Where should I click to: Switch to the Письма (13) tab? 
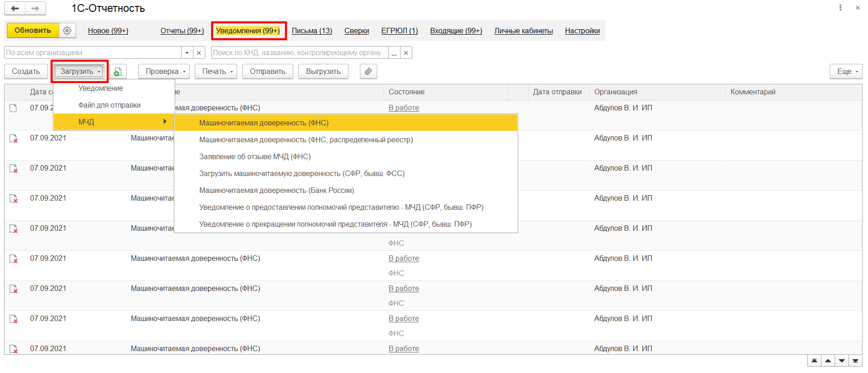(312, 31)
